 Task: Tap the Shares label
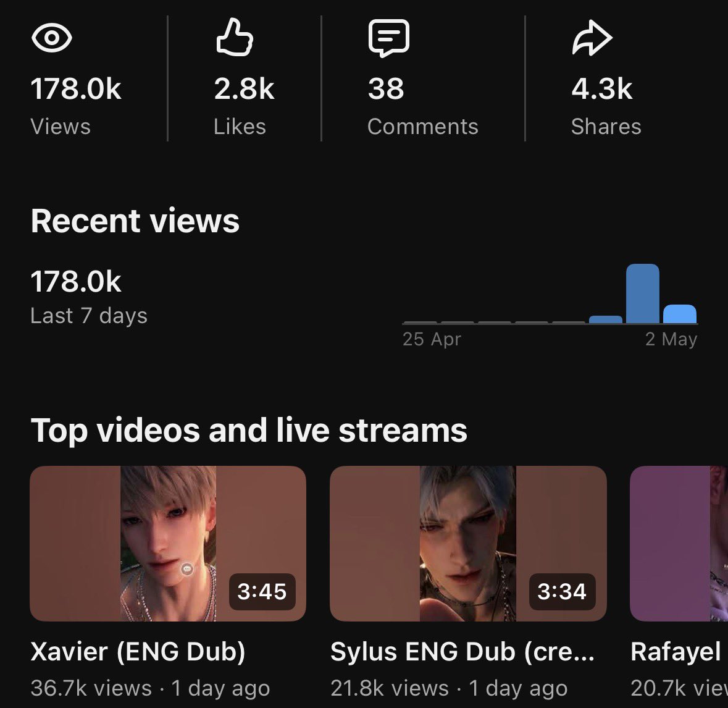(x=606, y=127)
